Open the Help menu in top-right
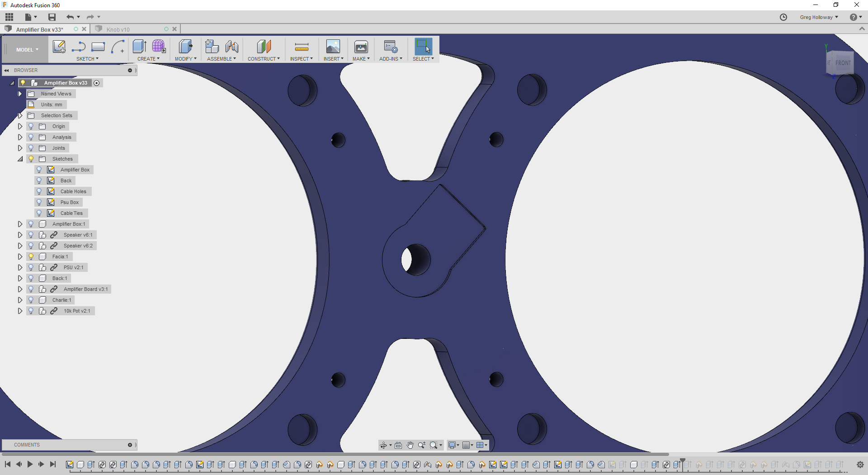Screen dimensions: 868x475 pos(854,17)
